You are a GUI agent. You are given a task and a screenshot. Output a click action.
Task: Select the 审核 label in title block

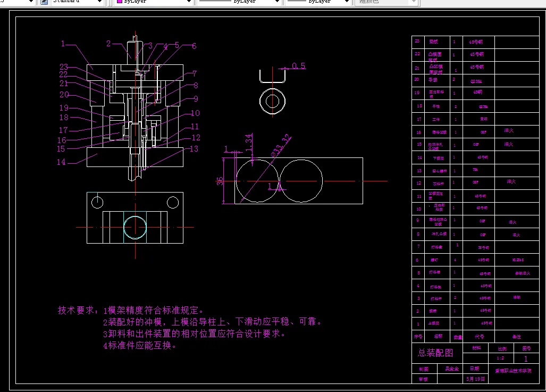click(x=423, y=379)
